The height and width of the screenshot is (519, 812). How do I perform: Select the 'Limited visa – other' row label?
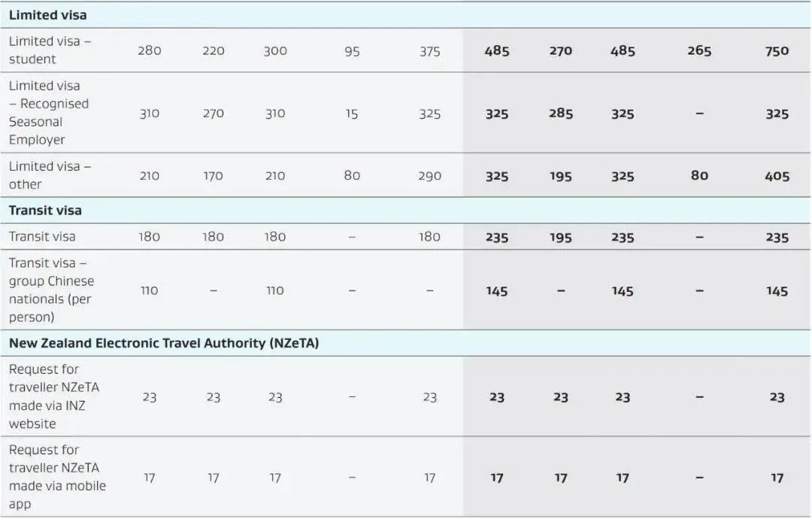coord(50,175)
